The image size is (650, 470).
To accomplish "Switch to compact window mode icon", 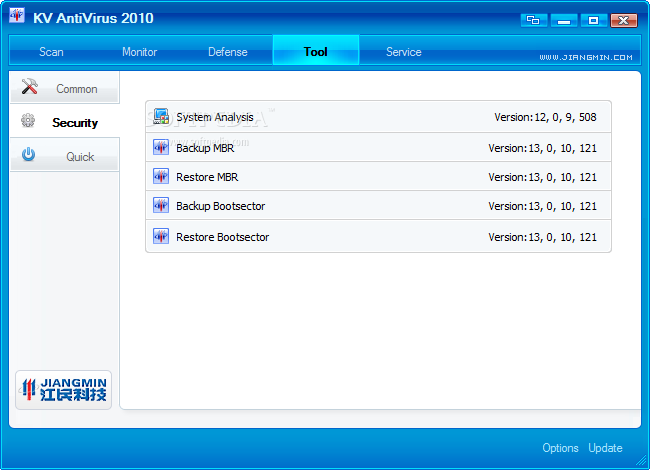I will pos(534,20).
